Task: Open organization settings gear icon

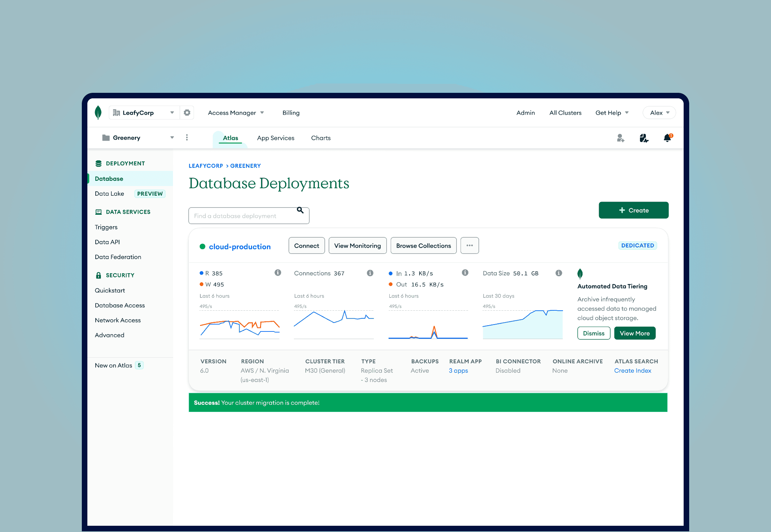Action: click(x=187, y=113)
